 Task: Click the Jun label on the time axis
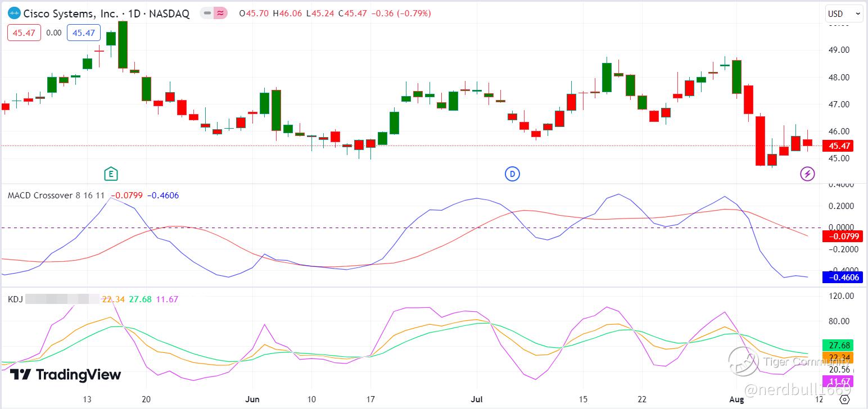(252, 399)
